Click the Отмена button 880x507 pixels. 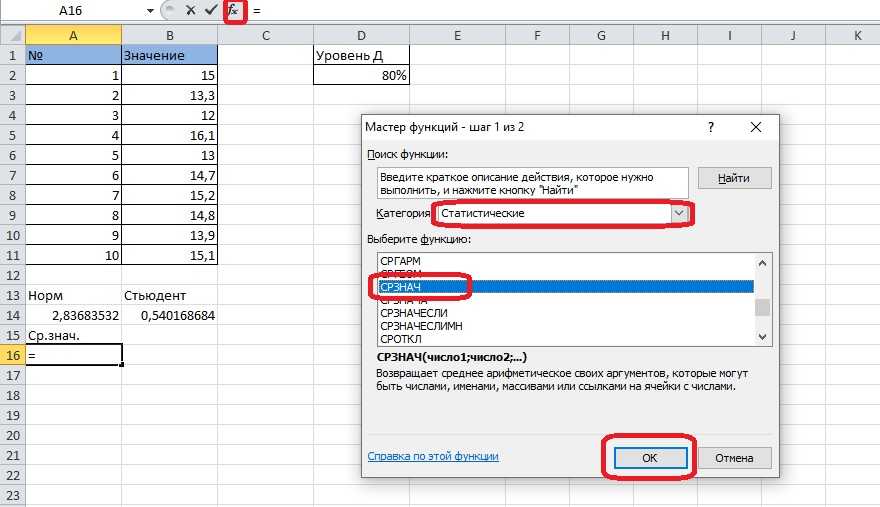(x=735, y=458)
